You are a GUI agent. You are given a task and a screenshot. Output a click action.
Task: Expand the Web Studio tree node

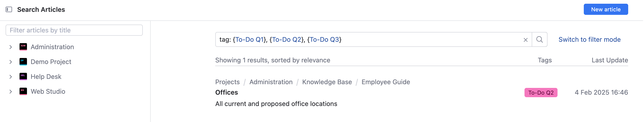11,91
